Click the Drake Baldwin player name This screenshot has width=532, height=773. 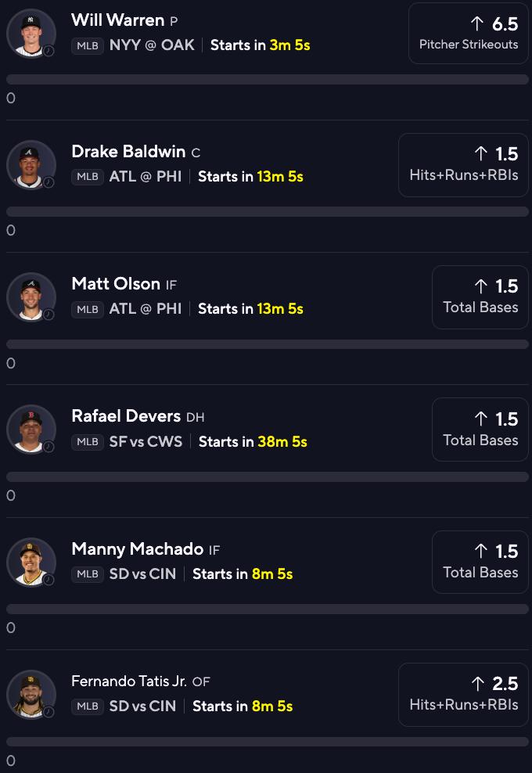pos(128,152)
